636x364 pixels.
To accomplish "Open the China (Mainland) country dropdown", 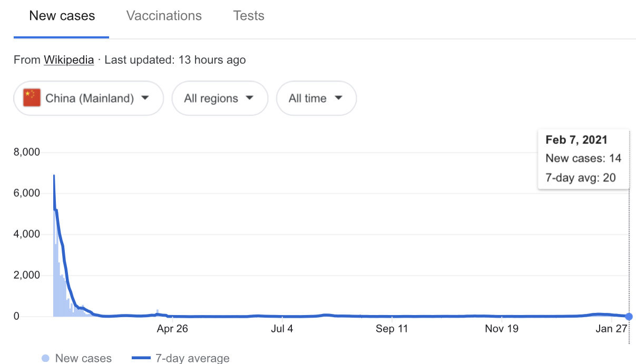I will click(88, 98).
